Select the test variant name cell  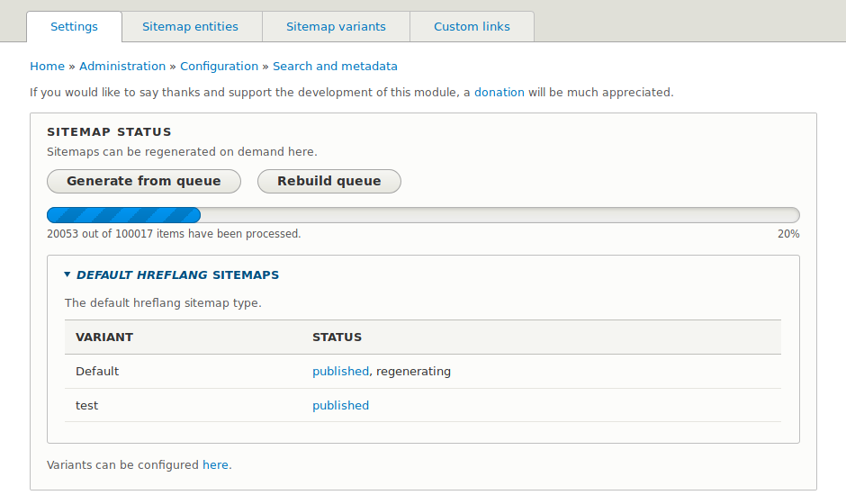[x=87, y=406]
